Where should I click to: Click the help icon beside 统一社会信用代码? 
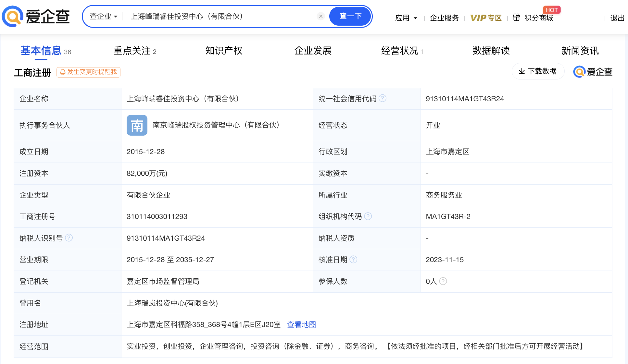click(383, 98)
